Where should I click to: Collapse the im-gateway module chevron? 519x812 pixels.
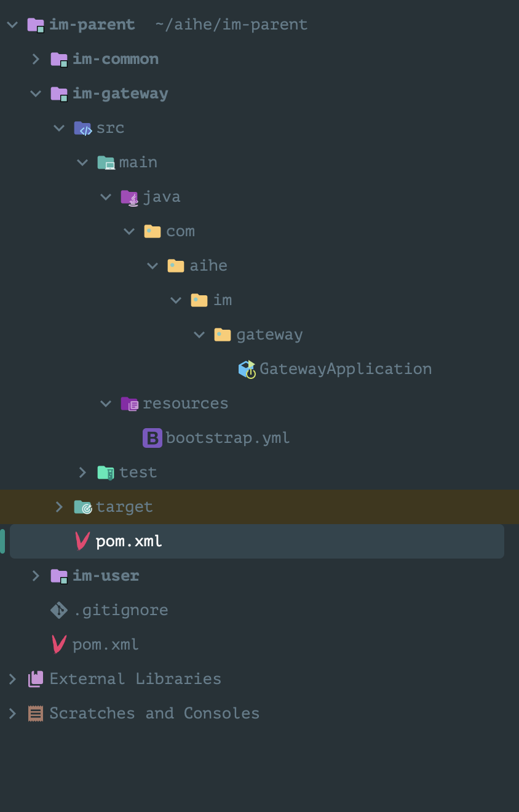tap(36, 94)
